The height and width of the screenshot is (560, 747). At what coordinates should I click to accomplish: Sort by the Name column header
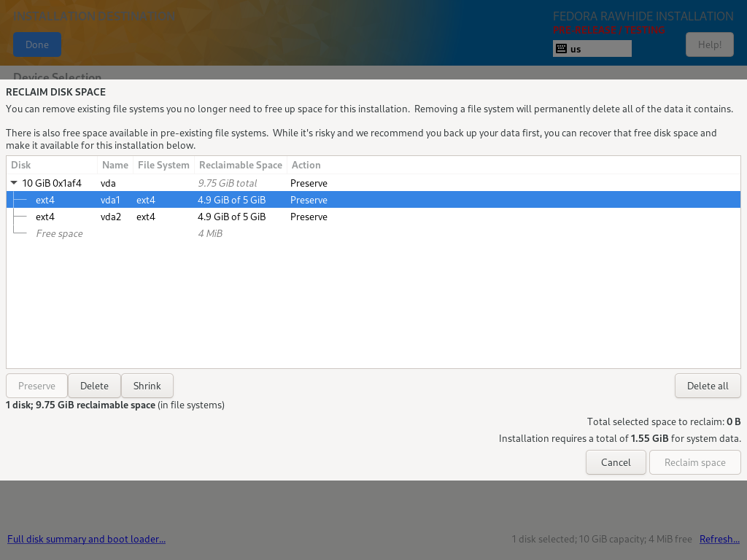pos(115,165)
